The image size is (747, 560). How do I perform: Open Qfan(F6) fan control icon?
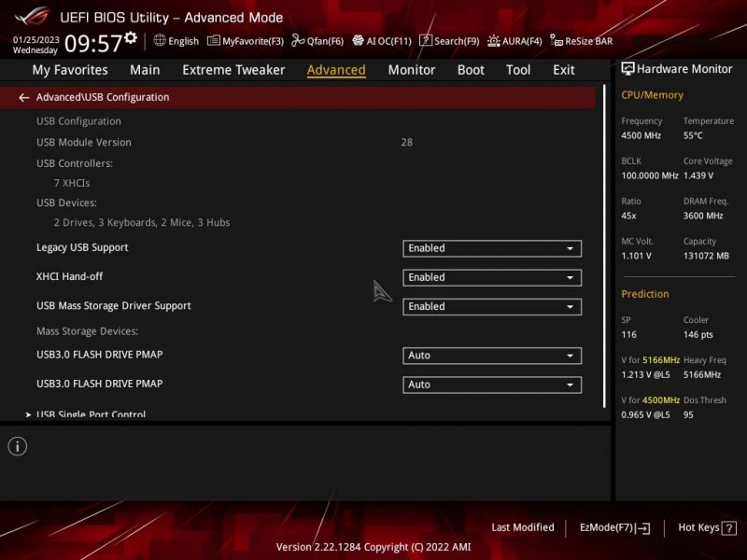[x=298, y=40]
